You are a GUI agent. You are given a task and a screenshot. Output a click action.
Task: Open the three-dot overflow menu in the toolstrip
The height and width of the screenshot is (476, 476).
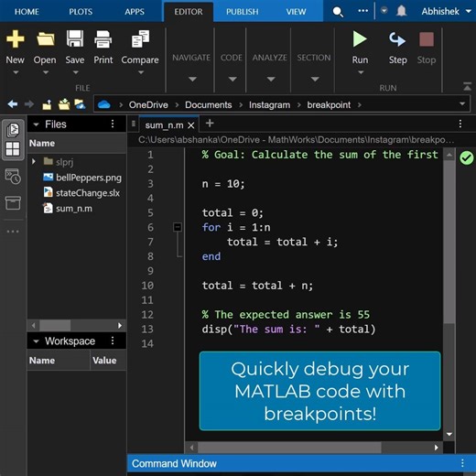[x=362, y=11]
